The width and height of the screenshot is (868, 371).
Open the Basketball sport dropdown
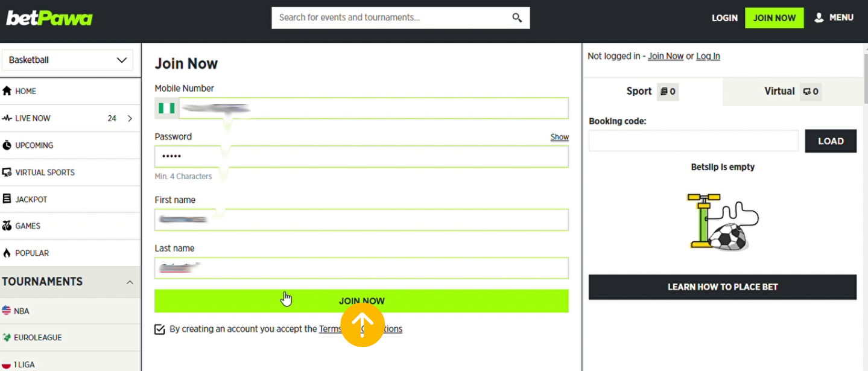click(68, 60)
